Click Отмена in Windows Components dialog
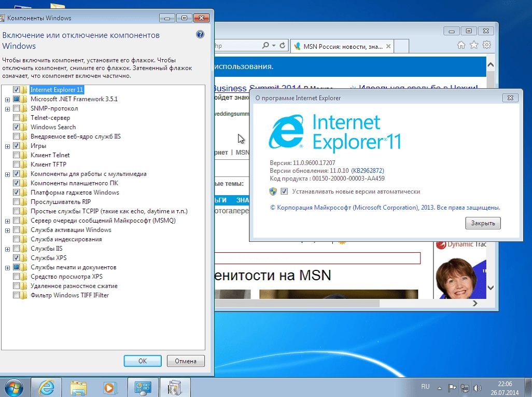Image resolution: width=532 pixels, height=397 pixels. click(x=186, y=361)
